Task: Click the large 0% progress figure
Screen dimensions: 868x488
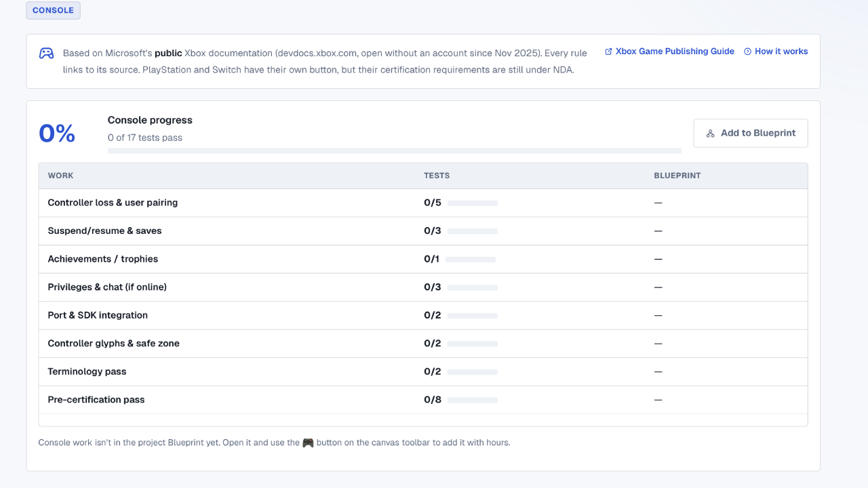Action: click(57, 134)
